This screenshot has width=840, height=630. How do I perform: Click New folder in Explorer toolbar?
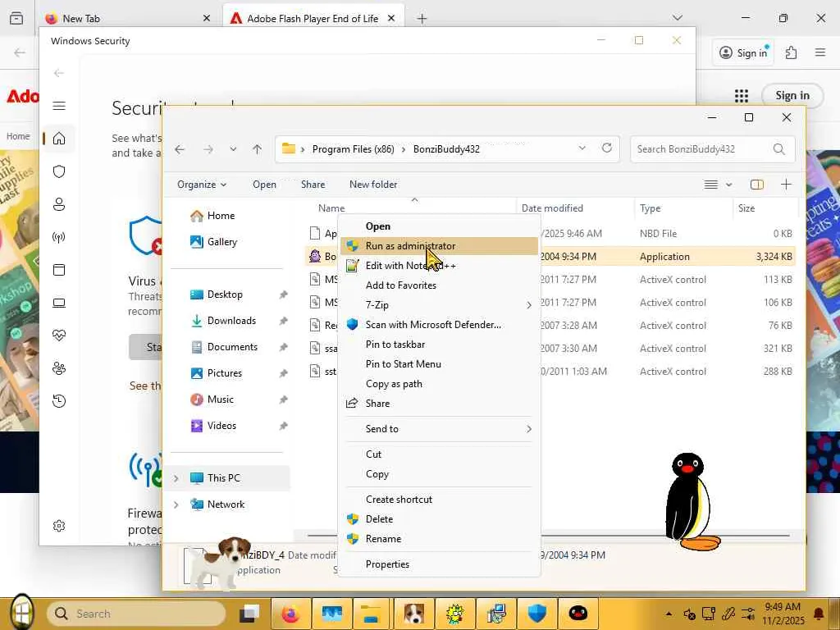point(373,185)
